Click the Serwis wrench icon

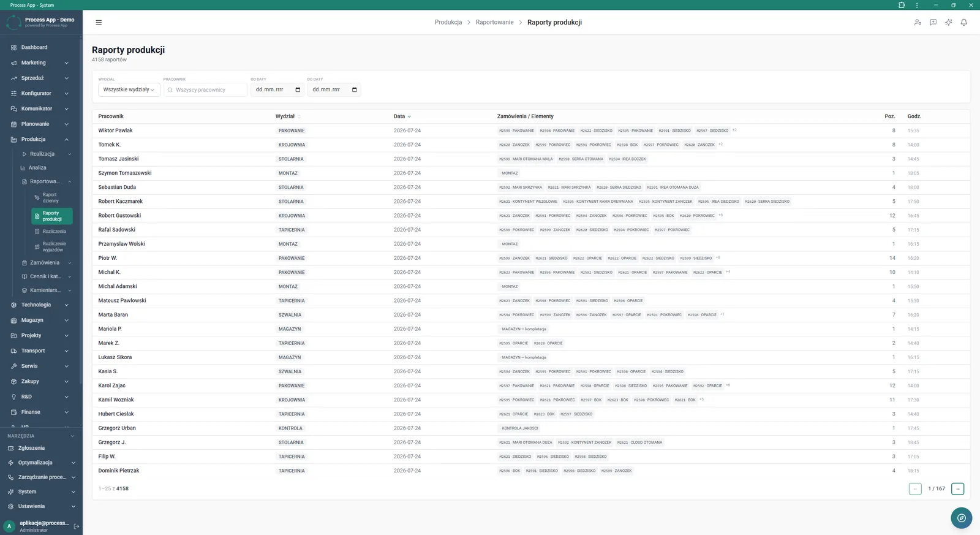(x=13, y=366)
